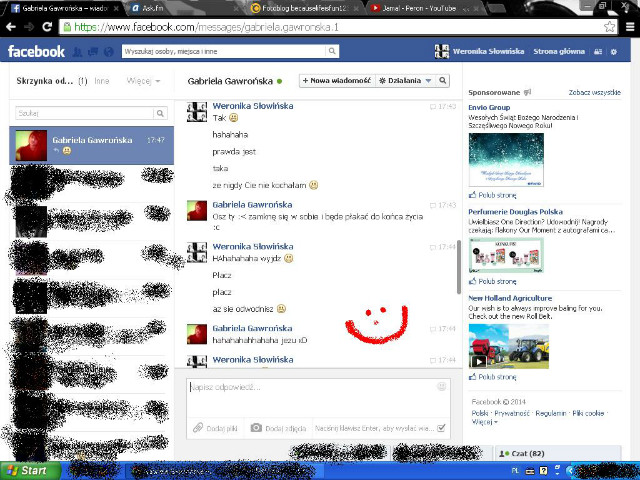Open Perfumerie Douglas Polska ad link
The width and height of the screenshot is (640, 480).
(x=515, y=211)
